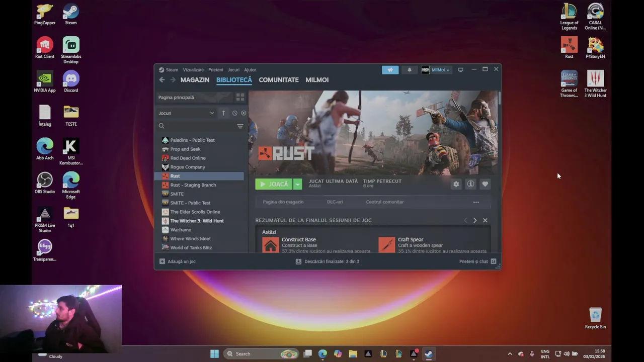This screenshot has height=362, width=644.
Task: Click the Craft Spear achievement icon
Action: [386, 245]
